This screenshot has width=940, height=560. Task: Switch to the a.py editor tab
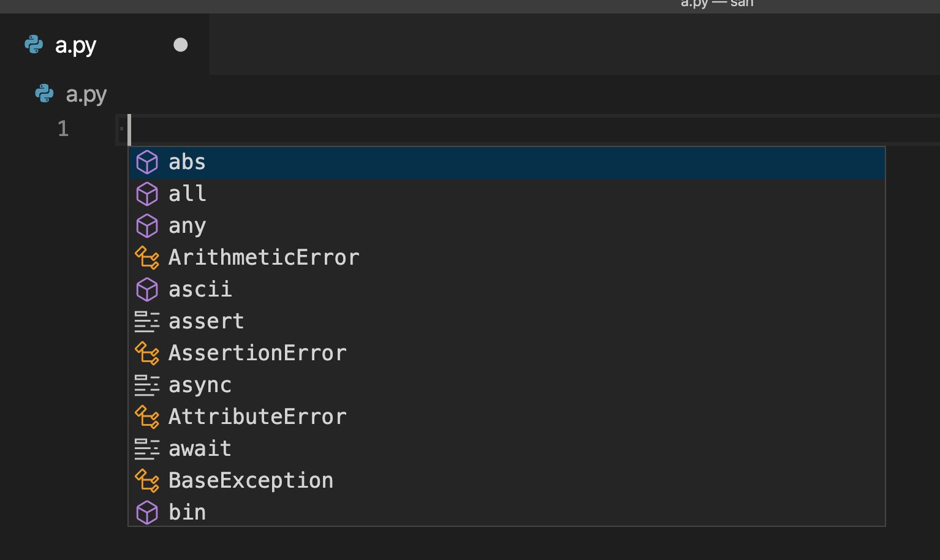coord(75,45)
